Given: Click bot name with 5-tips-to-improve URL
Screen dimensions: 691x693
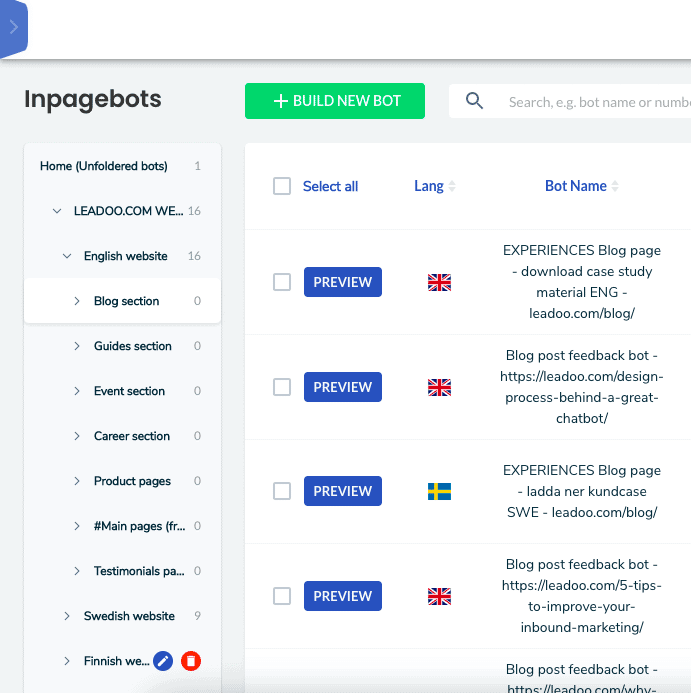Looking at the screenshot, I should [581, 596].
